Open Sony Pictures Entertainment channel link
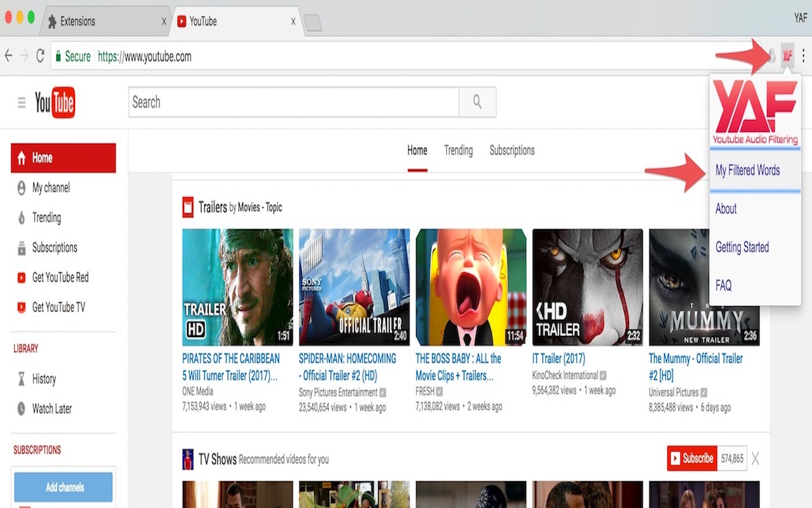 [x=338, y=392]
